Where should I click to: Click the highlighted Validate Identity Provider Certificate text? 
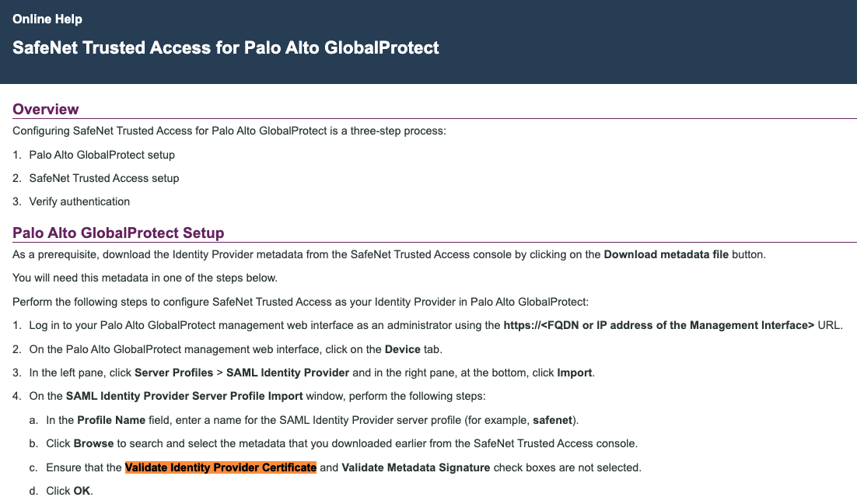pyautogui.click(x=221, y=467)
